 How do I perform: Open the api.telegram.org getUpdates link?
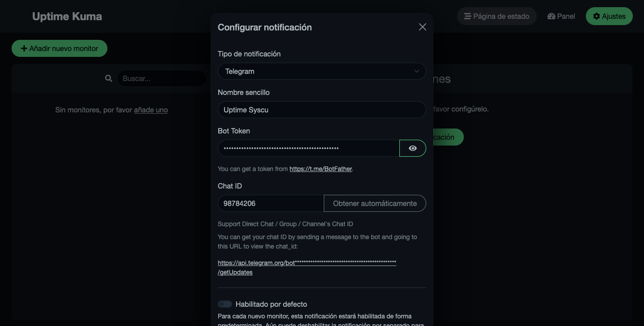click(307, 267)
